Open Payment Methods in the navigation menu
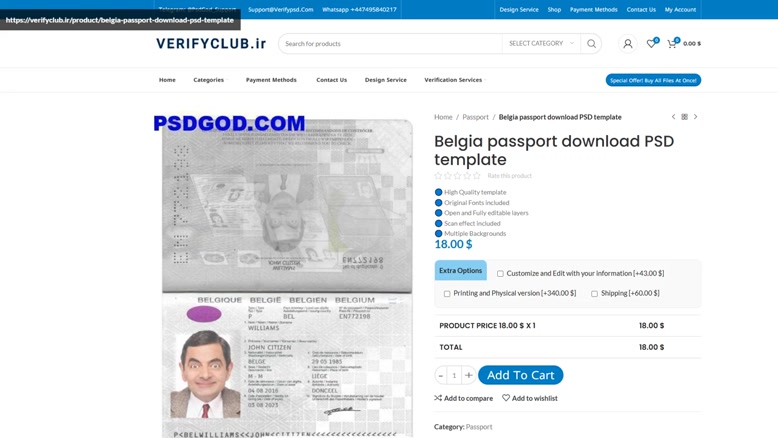This screenshot has height=438, width=778. click(271, 80)
